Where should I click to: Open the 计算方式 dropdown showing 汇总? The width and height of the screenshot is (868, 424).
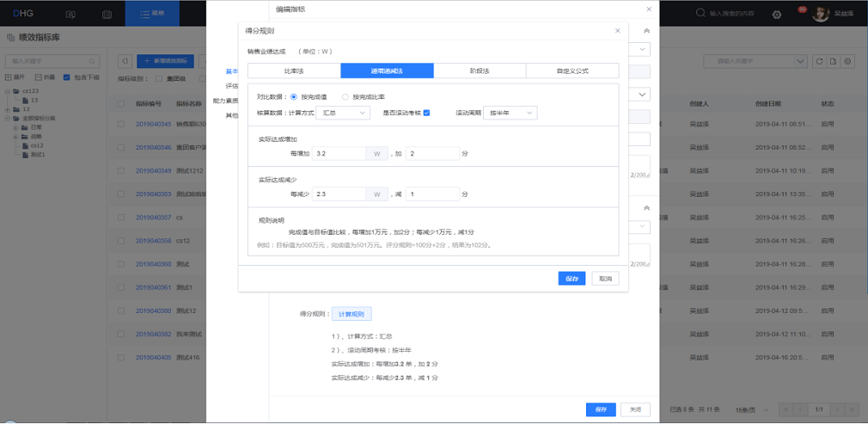342,113
